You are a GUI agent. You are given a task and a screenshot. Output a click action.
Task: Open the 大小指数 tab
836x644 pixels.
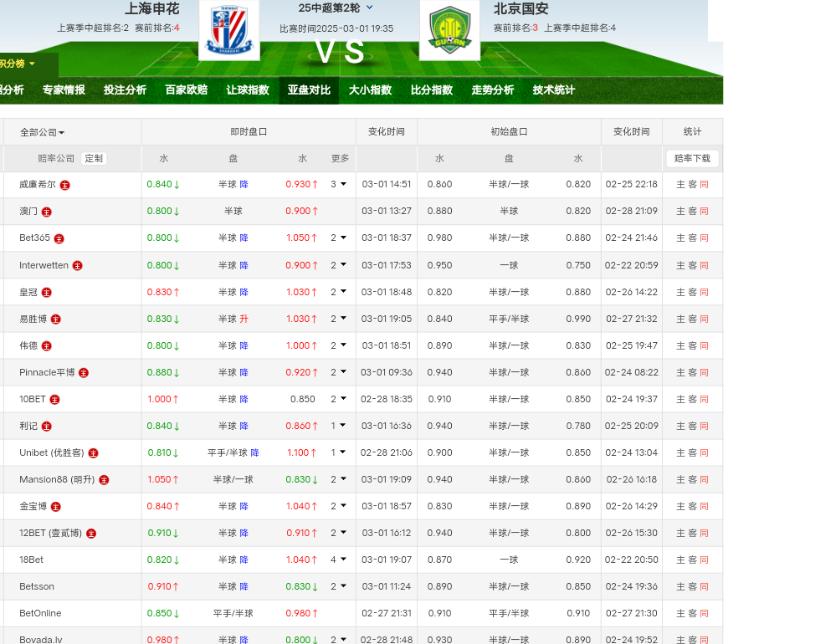coord(370,90)
